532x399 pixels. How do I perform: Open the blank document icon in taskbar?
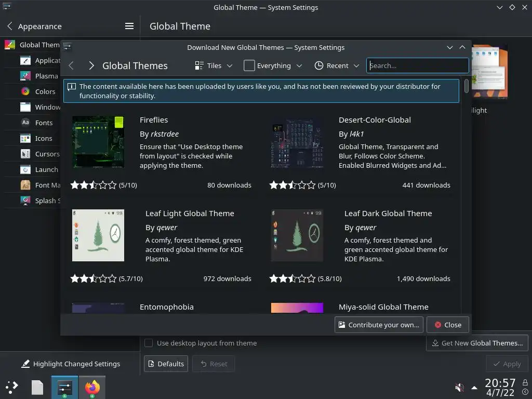pyautogui.click(x=37, y=387)
